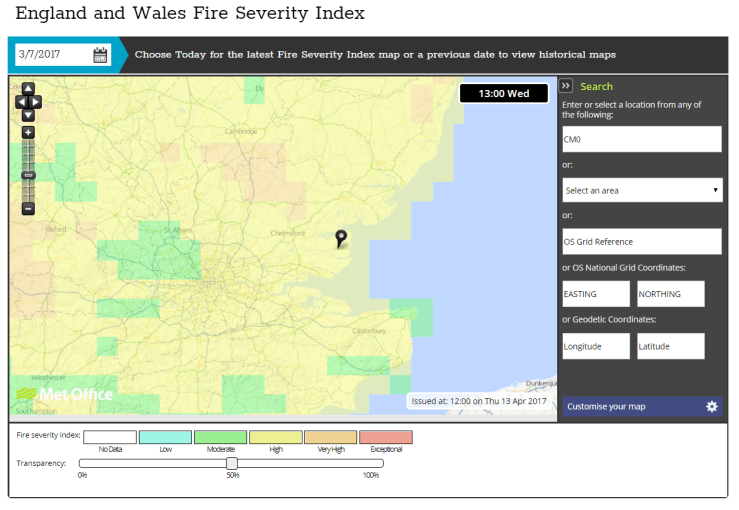Open the 'Select an area' dropdown
This screenshot has width=739, height=510.
641,190
